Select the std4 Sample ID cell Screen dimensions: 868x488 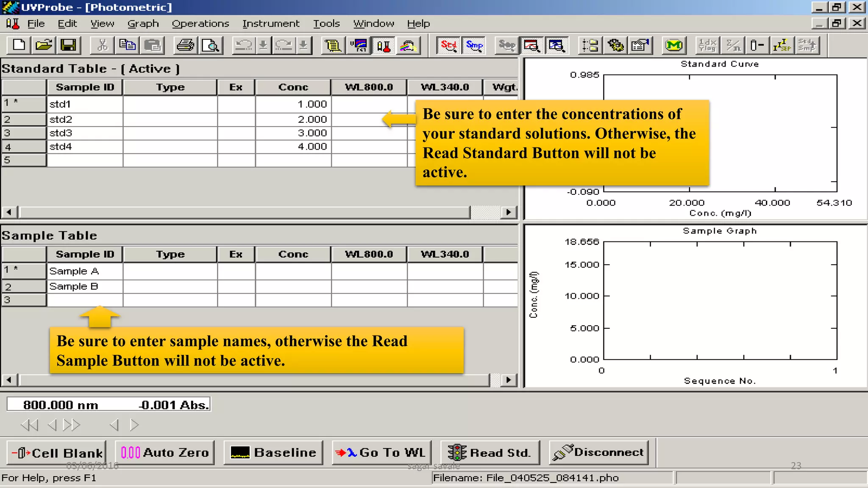[85, 147]
